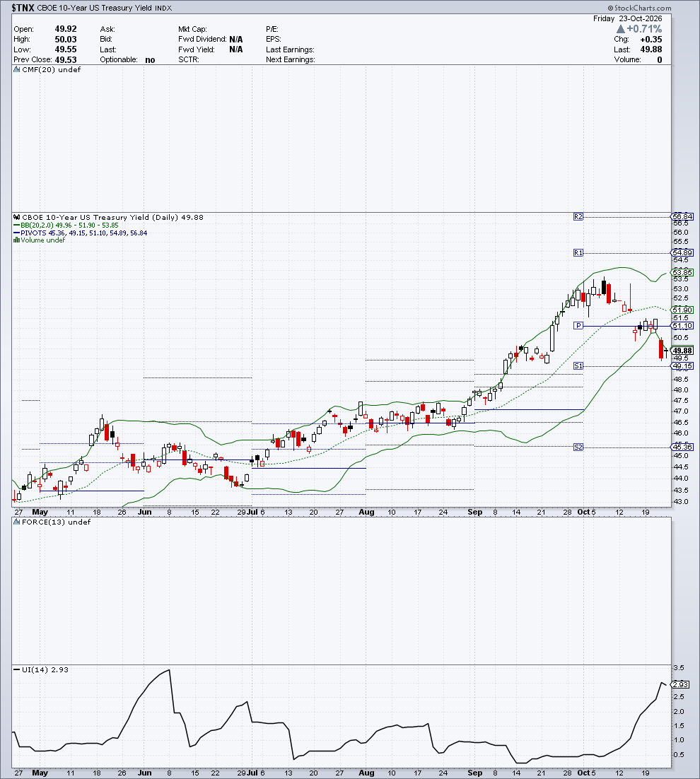Viewport: 700px width, 779px height.
Task: Click the May label on bottom axis
Action: 40,773
